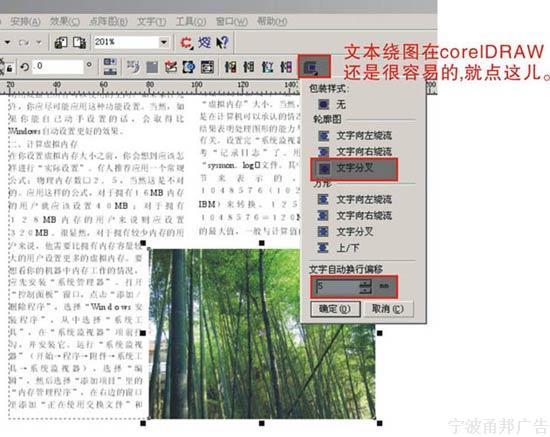Choose highlighted 文字分叉 contour option

point(354,169)
